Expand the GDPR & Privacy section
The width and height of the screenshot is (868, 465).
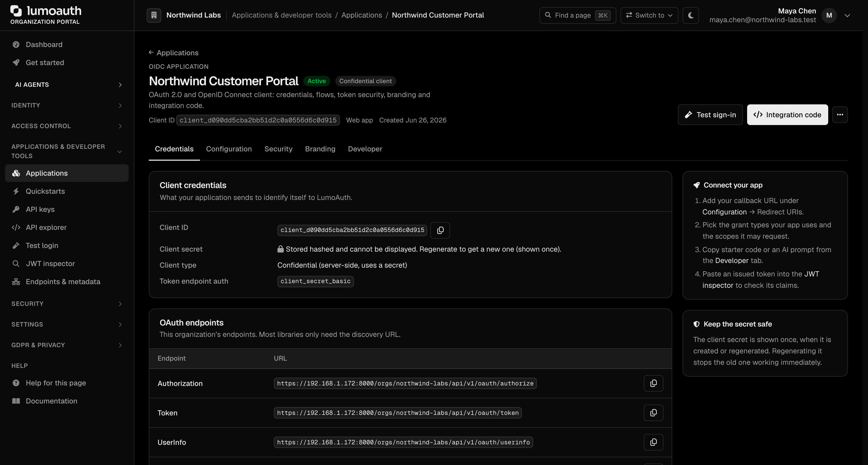(x=67, y=345)
